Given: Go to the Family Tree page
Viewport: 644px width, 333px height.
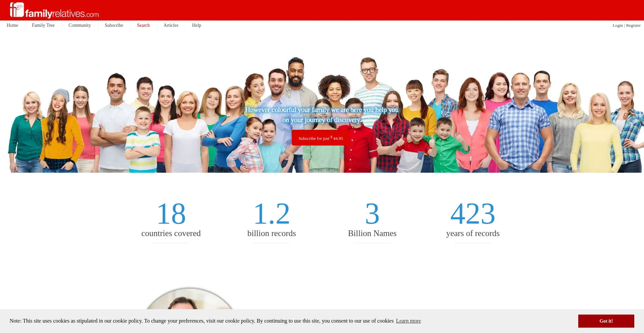Looking at the screenshot, I should coord(43,25).
